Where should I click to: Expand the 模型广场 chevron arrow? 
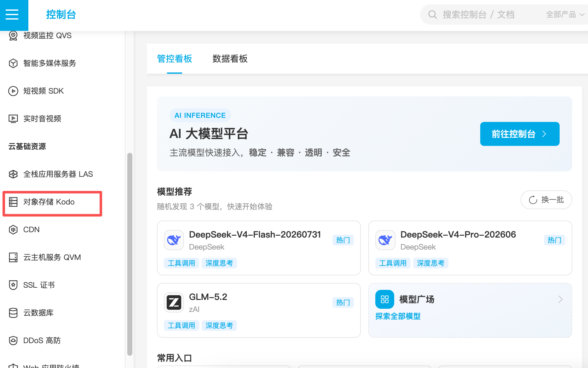click(x=560, y=299)
